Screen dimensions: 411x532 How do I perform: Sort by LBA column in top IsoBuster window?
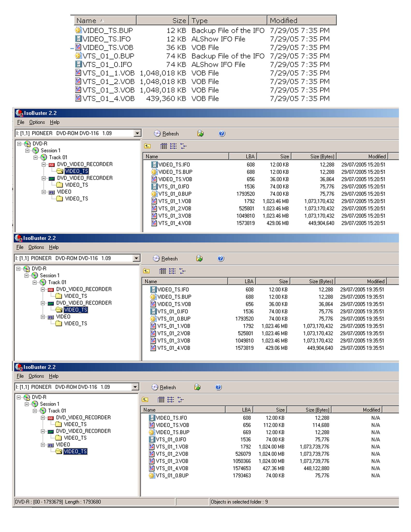[x=243, y=156]
